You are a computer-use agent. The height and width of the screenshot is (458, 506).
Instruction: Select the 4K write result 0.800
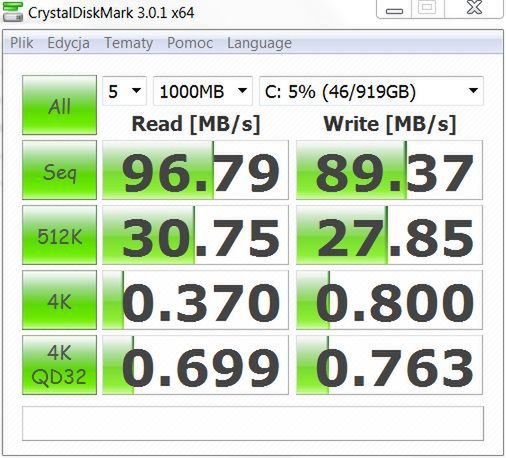(x=389, y=300)
